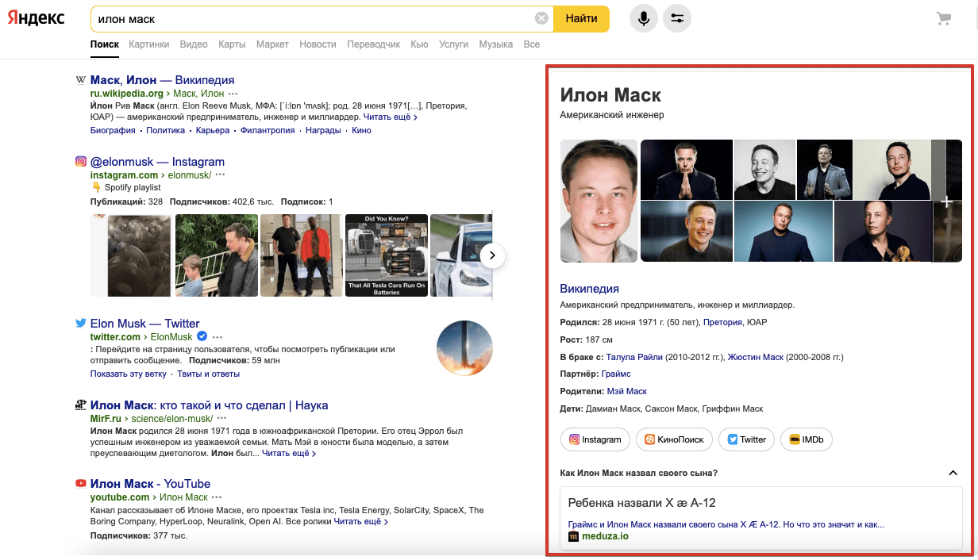Open the Биография sitelink
The height and width of the screenshot is (560, 978).
coord(113,130)
